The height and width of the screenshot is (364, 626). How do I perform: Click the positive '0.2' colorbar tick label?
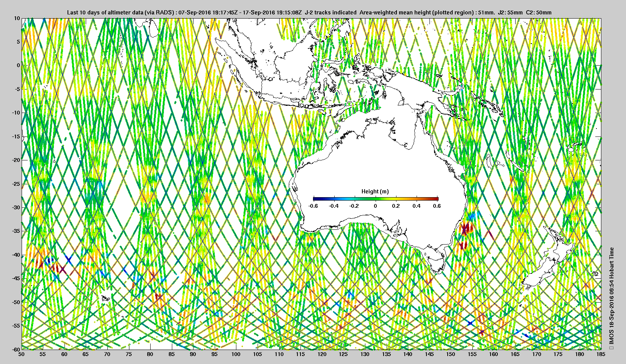(x=396, y=206)
